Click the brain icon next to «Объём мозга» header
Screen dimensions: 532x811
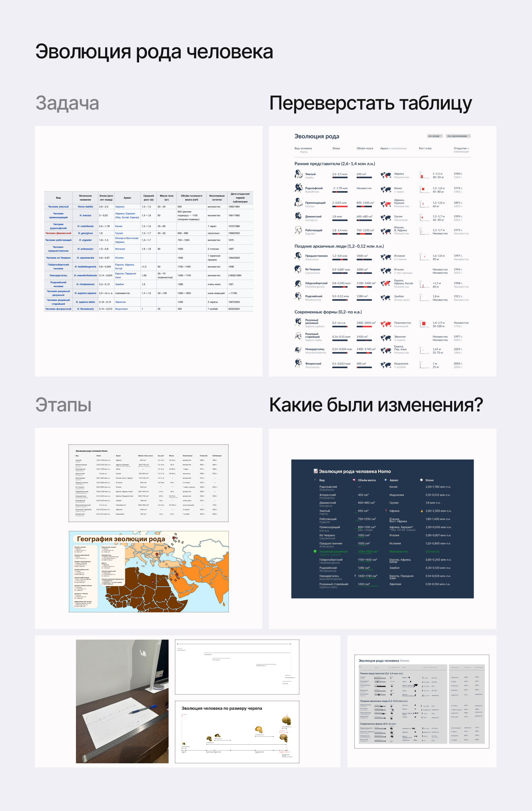pos(354,480)
